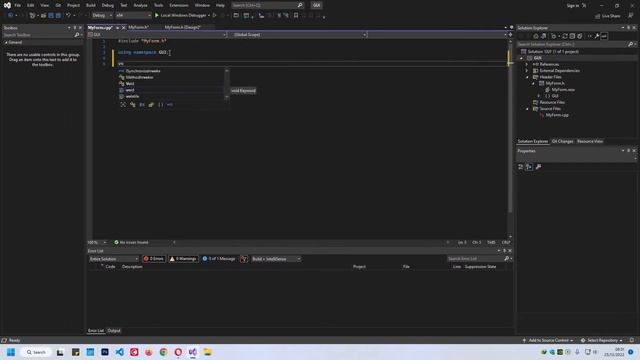Switch to MyForm.h [Design] tab

[x=182, y=27]
